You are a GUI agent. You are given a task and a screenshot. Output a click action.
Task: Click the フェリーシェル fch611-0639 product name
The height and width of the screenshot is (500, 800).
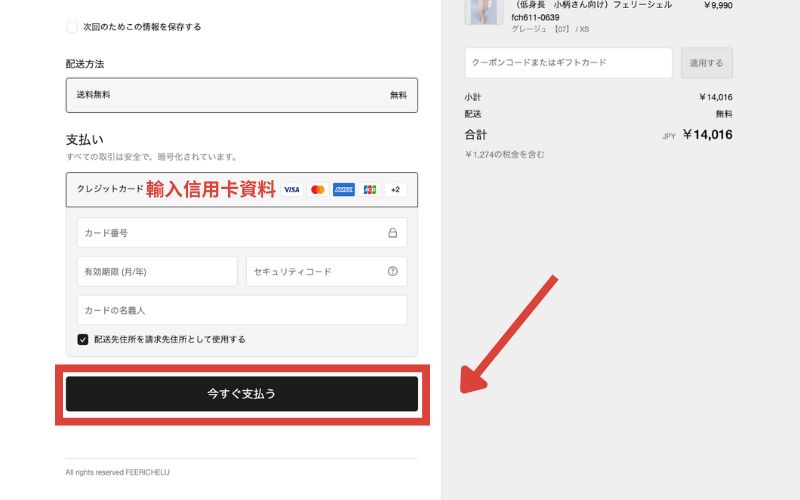(590, 11)
